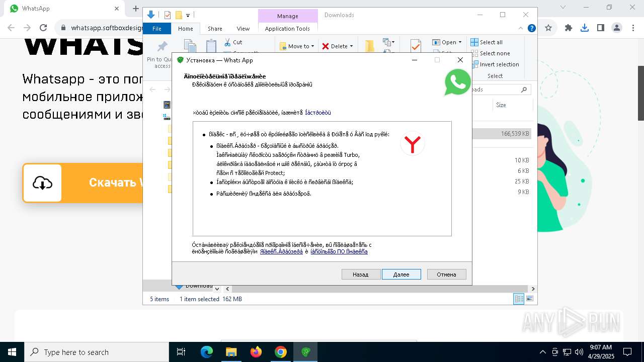This screenshot has height=362, width=644.
Task: Click the Properties checkmark icon in ribbon
Action: tap(416, 46)
